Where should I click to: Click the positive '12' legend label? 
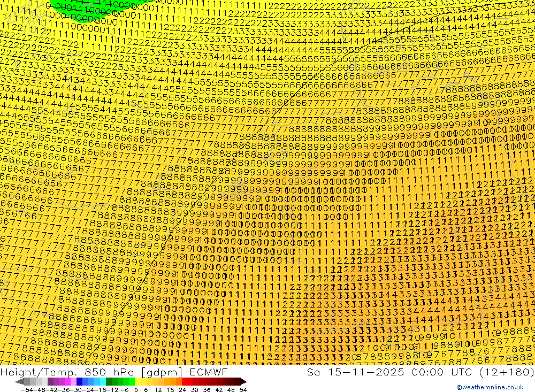(x=158, y=390)
